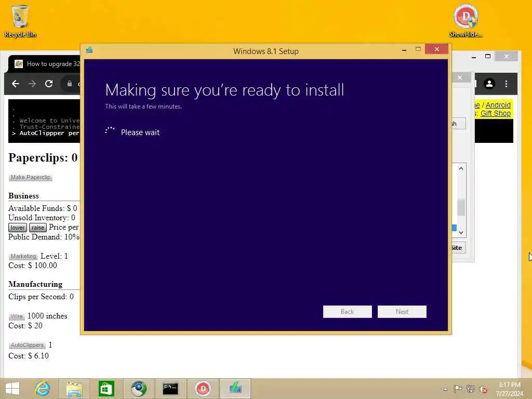Viewport: 532px width, 399px height.
Task: Click the 'Clips per Second: 0' text
Action: (41, 297)
